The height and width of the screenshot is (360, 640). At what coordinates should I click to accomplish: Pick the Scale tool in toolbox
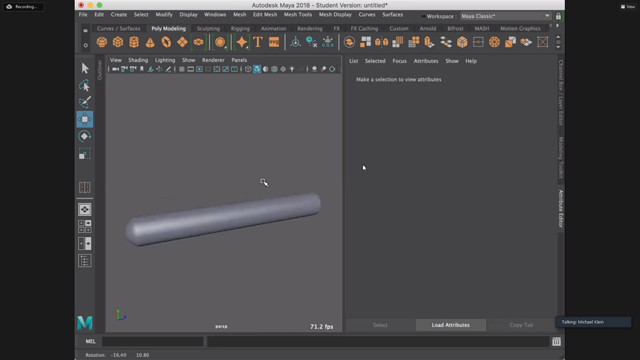click(84, 154)
